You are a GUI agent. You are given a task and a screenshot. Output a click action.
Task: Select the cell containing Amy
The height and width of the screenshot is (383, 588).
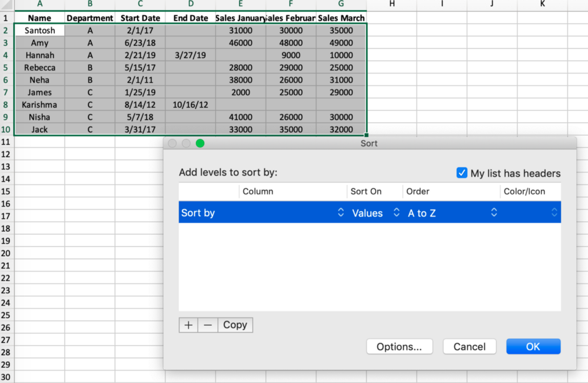tap(40, 43)
